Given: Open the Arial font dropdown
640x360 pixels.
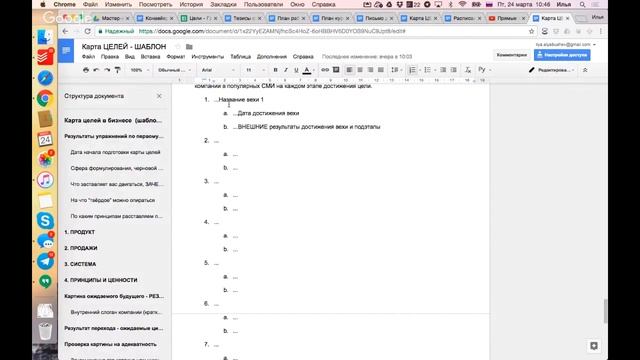Looking at the screenshot, I should 218,70.
